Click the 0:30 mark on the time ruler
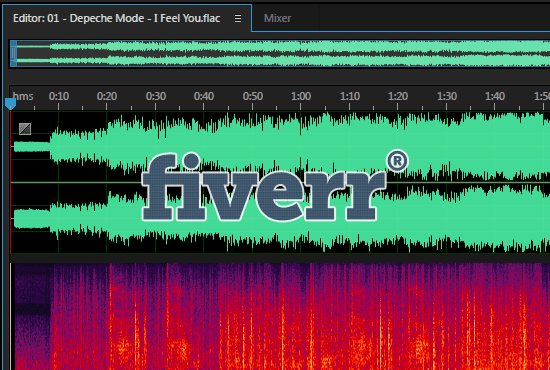 (156, 96)
